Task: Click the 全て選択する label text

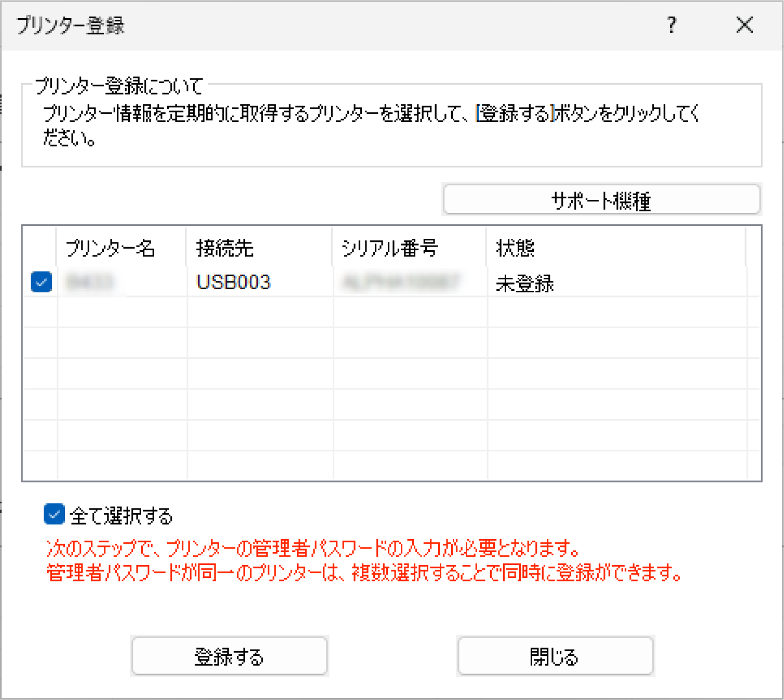Action: (121, 516)
